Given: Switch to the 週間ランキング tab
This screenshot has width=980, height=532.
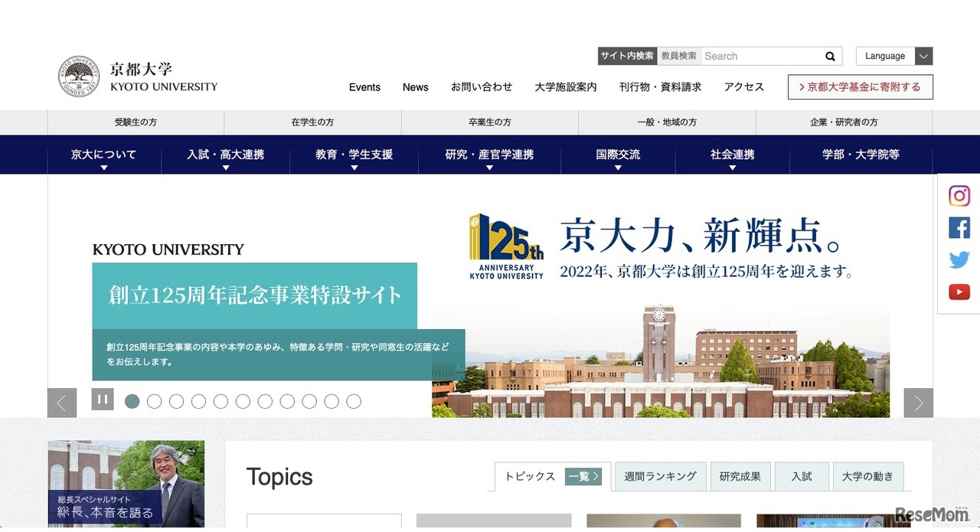Looking at the screenshot, I should (x=660, y=476).
